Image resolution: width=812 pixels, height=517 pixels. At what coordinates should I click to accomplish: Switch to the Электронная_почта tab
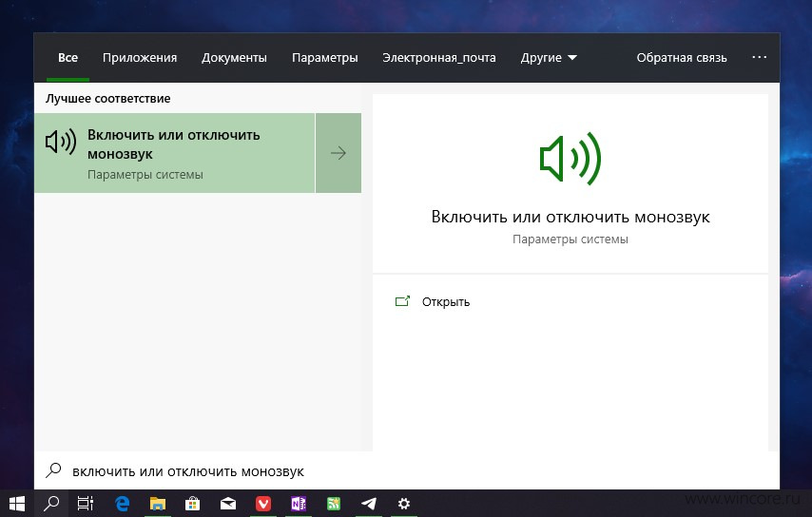(439, 57)
